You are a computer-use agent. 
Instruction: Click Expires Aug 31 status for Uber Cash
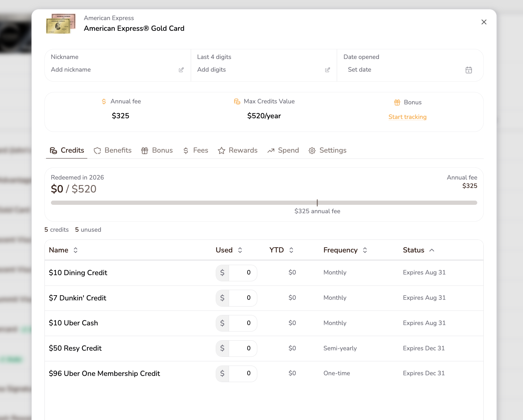pyautogui.click(x=424, y=323)
